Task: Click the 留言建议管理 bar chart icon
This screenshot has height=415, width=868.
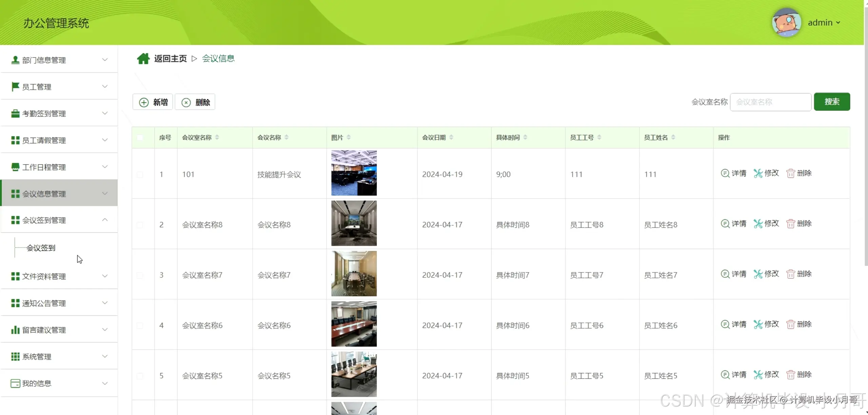Action: (x=15, y=330)
